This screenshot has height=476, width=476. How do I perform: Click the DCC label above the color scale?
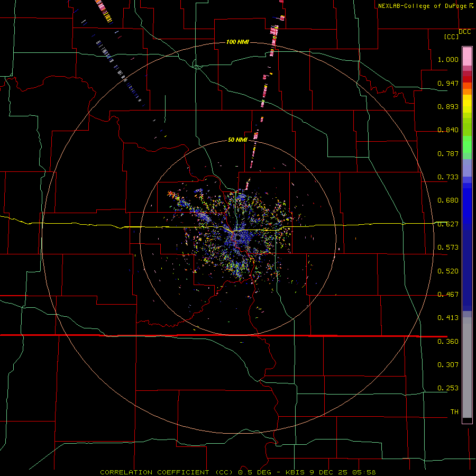coord(465,32)
